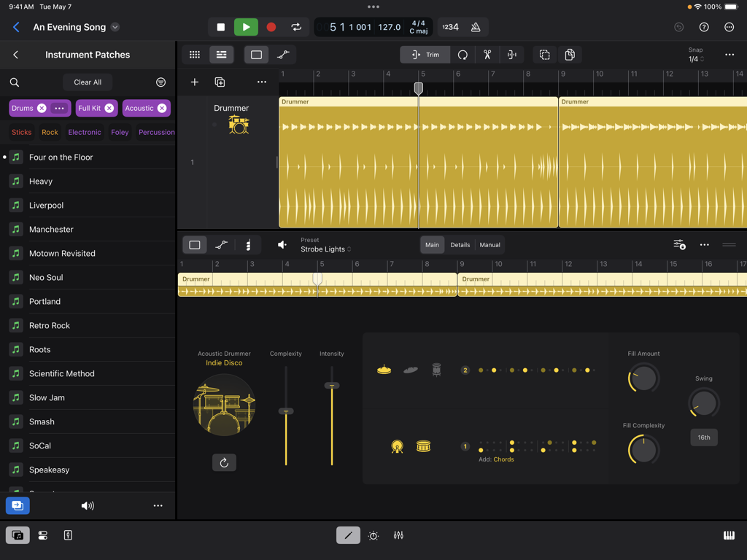Toggle the automation curve view icon
Viewport: 747px width, 560px height.
(284, 54)
